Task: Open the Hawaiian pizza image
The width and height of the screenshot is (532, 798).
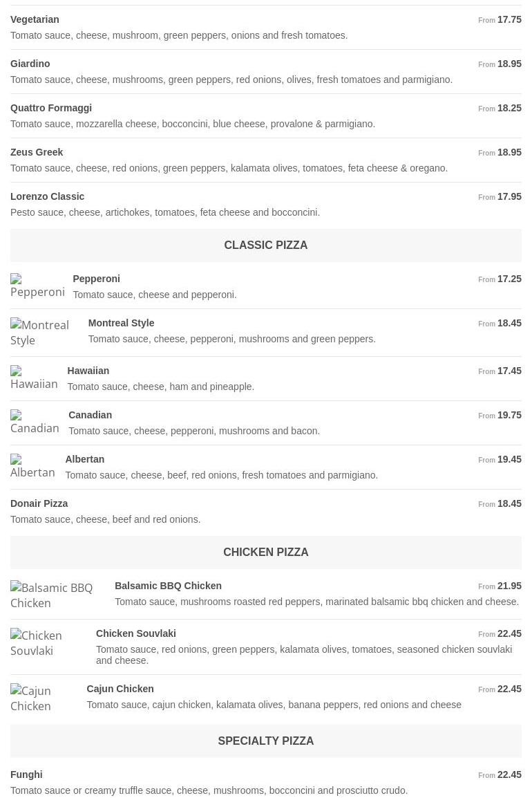Action: [35, 378]
